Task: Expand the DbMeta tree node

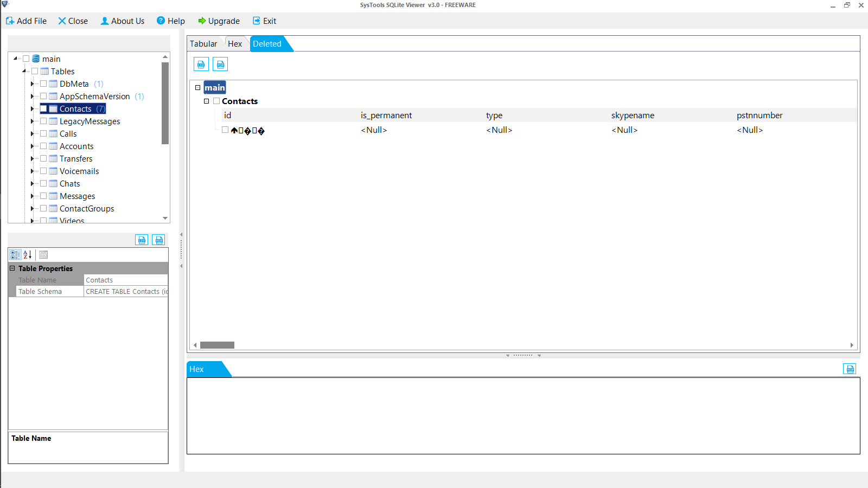Action: [x=33, y=84]
